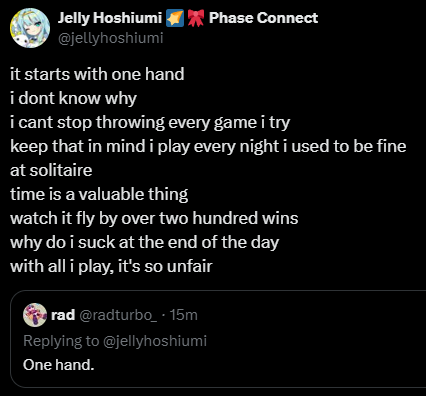Open the @radturbo_ handle
This screenshot has width=426, height=396.
pyautogui.click(x=118, y=315)
